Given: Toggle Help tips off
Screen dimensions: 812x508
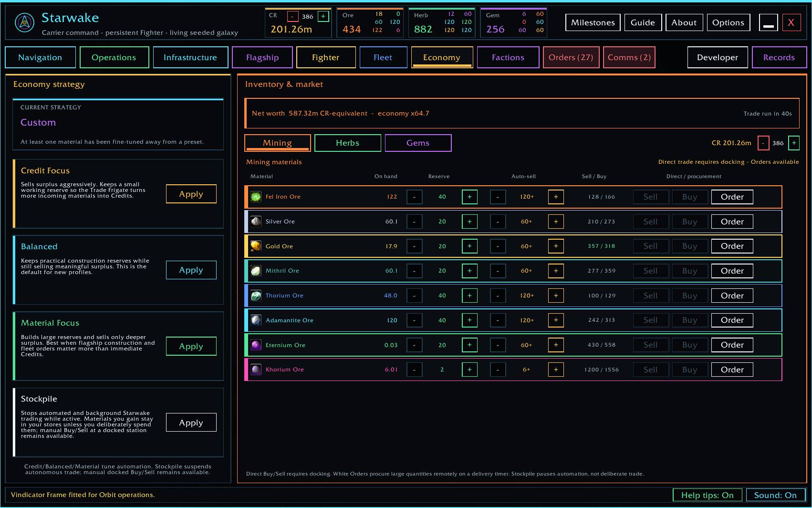Looking at the screenshot, I should [708, 495].
